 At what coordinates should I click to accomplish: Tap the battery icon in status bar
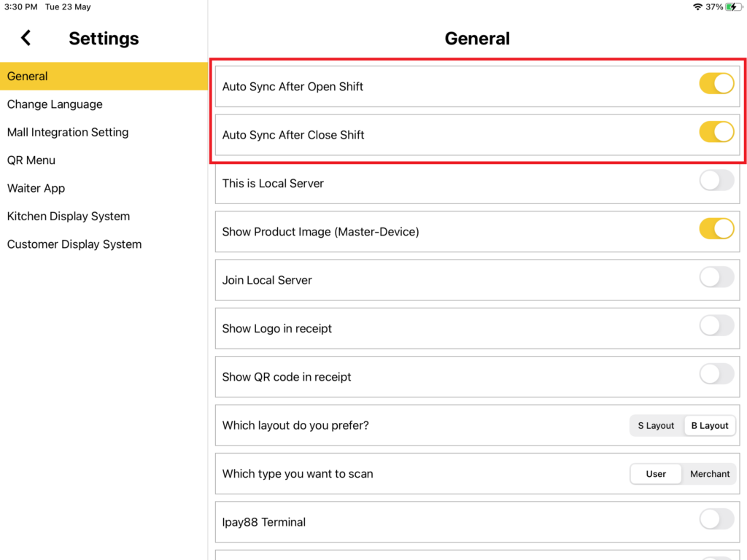732,7
